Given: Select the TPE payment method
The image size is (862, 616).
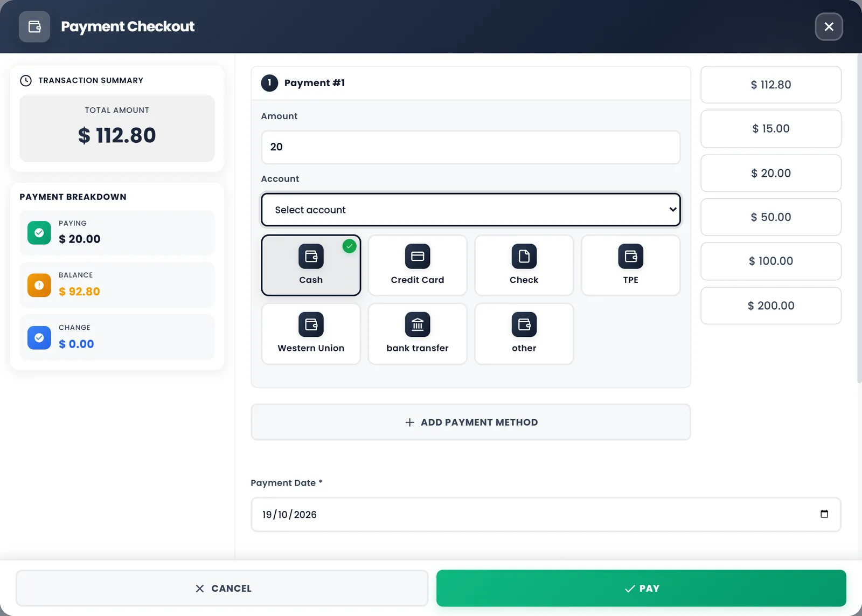Looking at the screenshot, I should (x=631, y=265).
